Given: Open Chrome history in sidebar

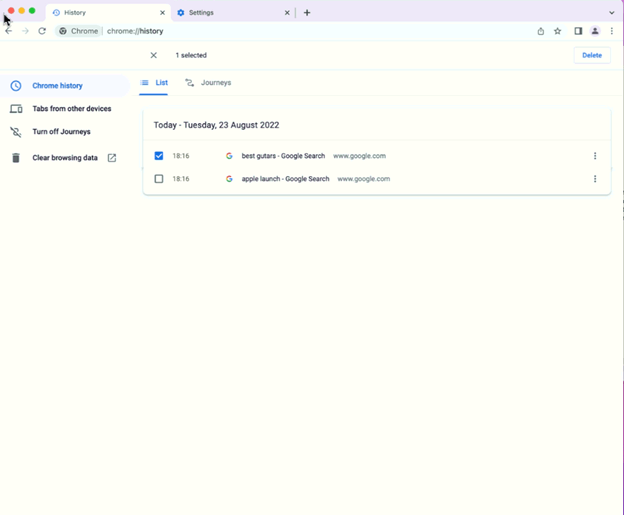Looking at the screenshot, I should (65, 86).
